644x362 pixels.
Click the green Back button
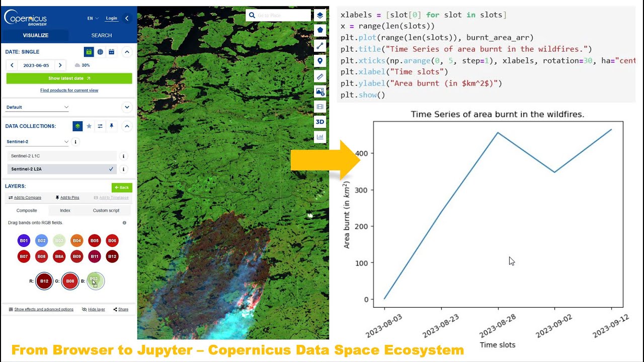click(x=122, y=188)
